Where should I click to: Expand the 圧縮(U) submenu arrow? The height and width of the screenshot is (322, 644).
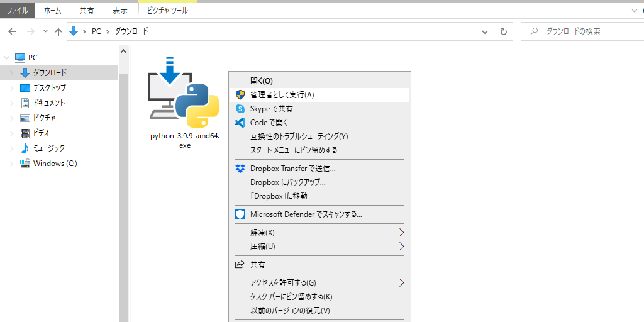pos(401,247)
